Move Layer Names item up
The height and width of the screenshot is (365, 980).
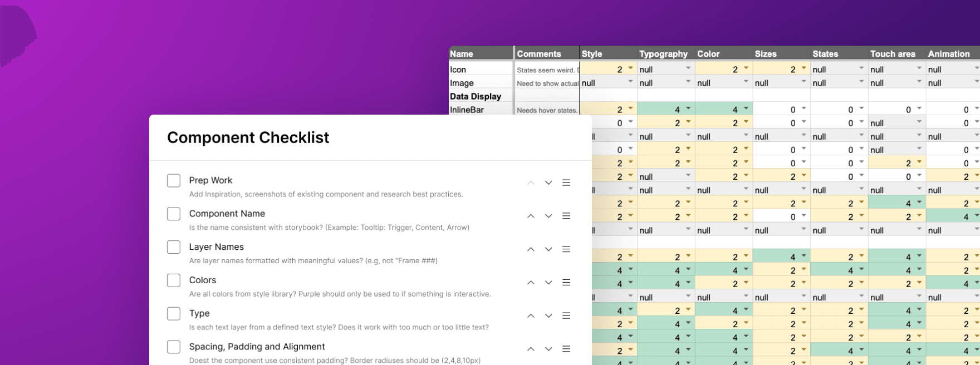[x=531, y=249]
